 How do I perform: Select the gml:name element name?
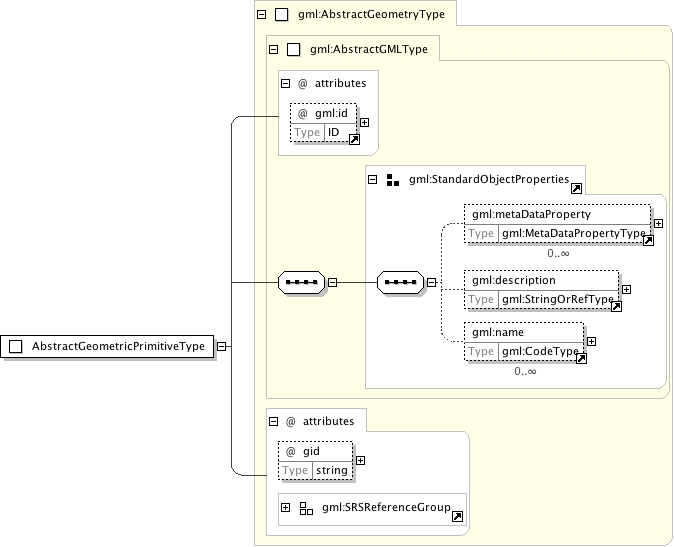point(498,333)
